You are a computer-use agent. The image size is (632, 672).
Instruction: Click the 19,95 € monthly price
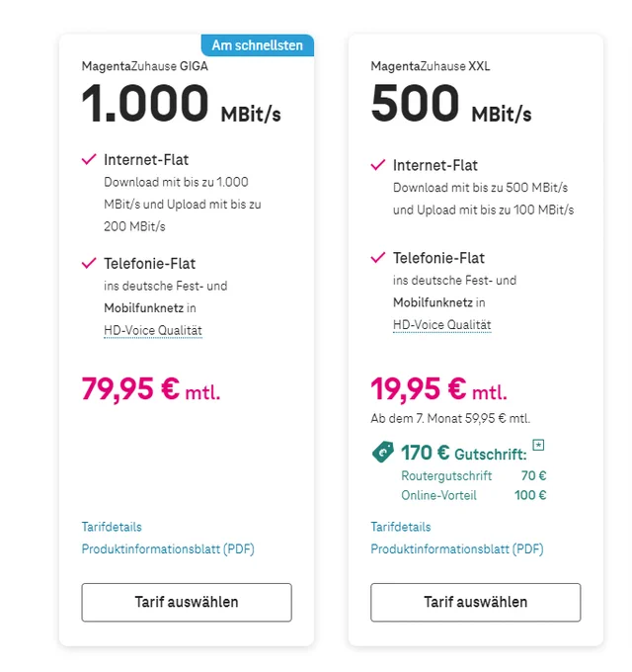[x=438, y=389]
